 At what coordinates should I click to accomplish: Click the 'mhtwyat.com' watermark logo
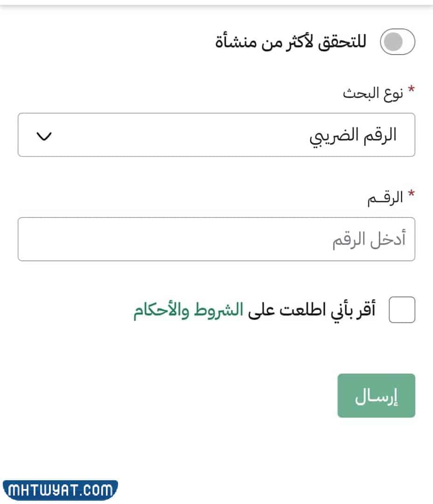pyautogui.click(x=60, y=490)
